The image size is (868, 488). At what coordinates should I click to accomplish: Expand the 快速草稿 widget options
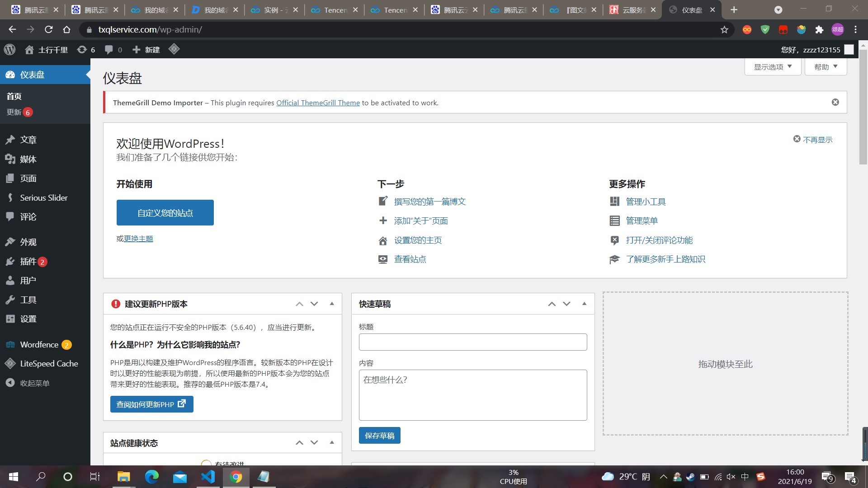(x=584, y=304)
